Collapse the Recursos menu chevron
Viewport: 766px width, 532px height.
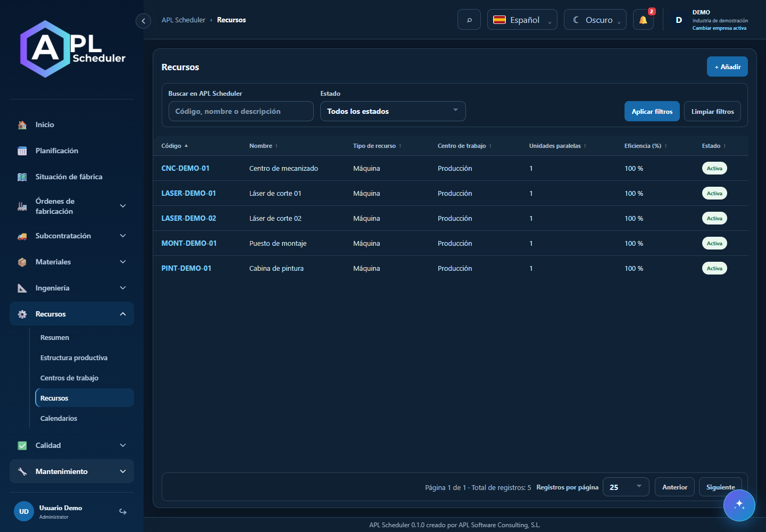pyautogui.click(x=123, y=314)
